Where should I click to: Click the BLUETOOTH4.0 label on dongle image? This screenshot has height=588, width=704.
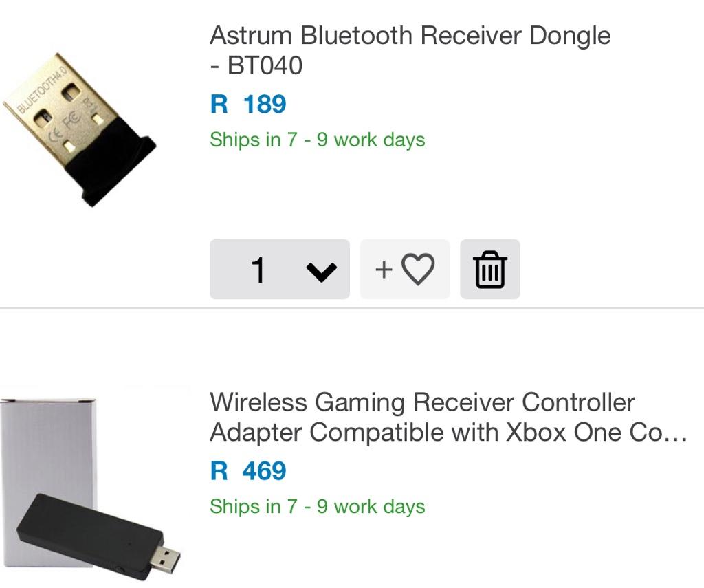click(43, 90)
